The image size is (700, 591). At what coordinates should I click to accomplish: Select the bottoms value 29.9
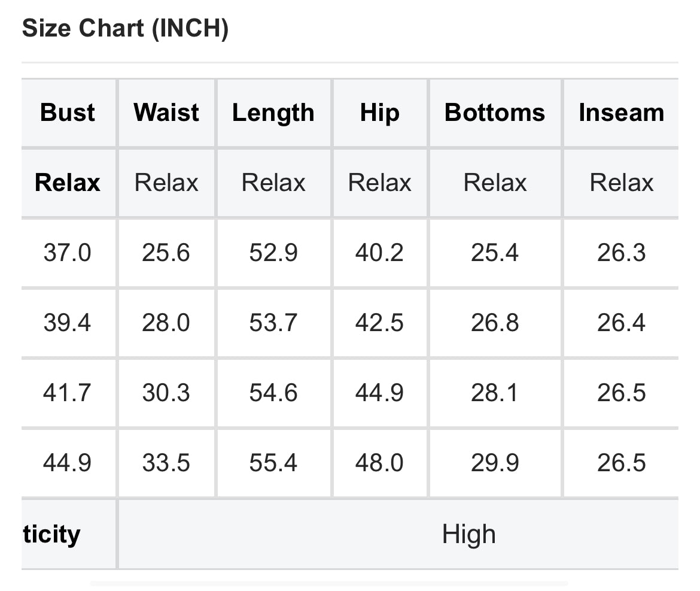495,463
